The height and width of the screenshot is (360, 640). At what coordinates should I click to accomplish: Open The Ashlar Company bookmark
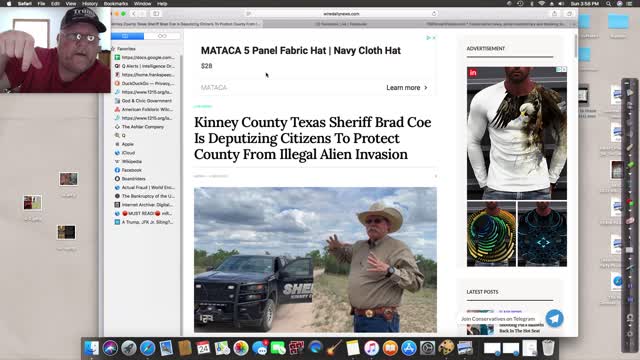pos(140,127)
